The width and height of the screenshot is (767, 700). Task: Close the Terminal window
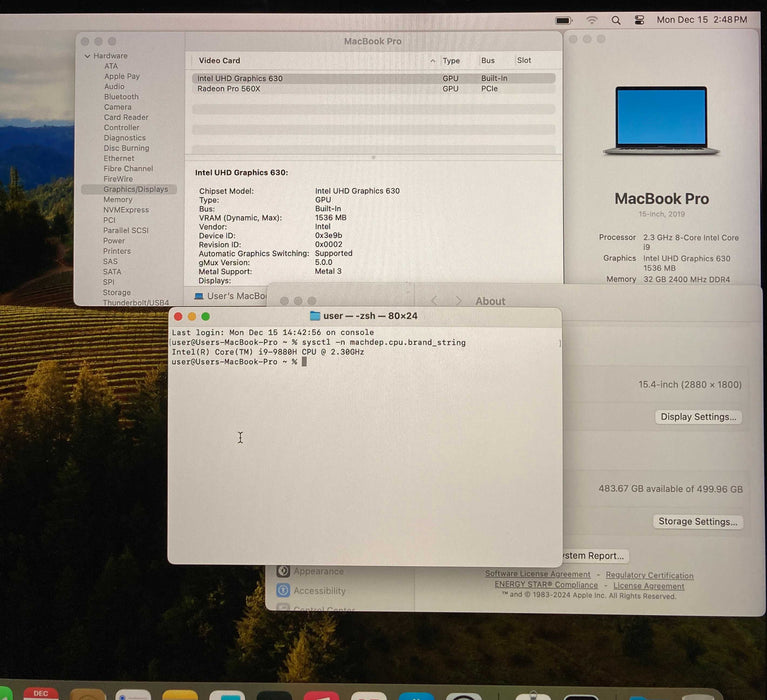click(x=178, y=316)
